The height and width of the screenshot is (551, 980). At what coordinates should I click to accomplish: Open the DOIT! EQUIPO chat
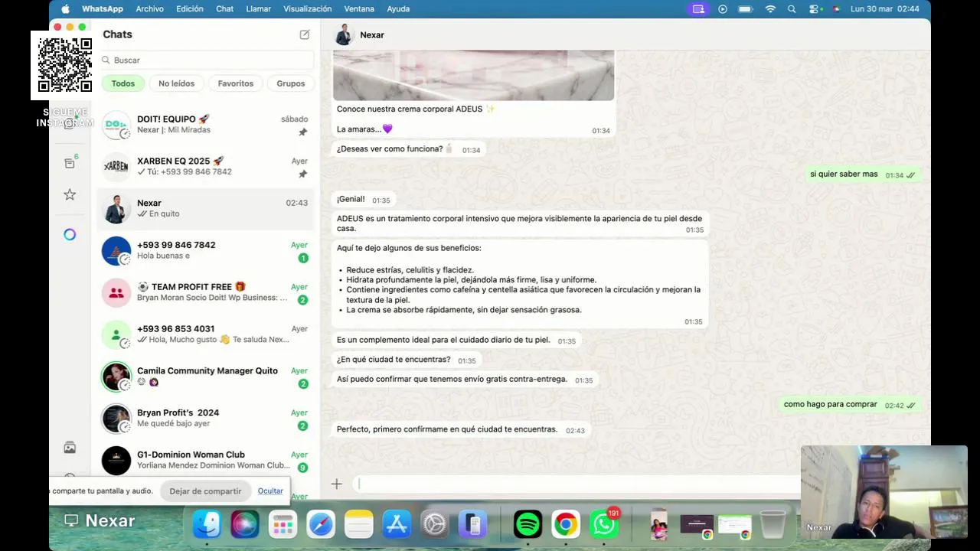(x=205, y=125)
